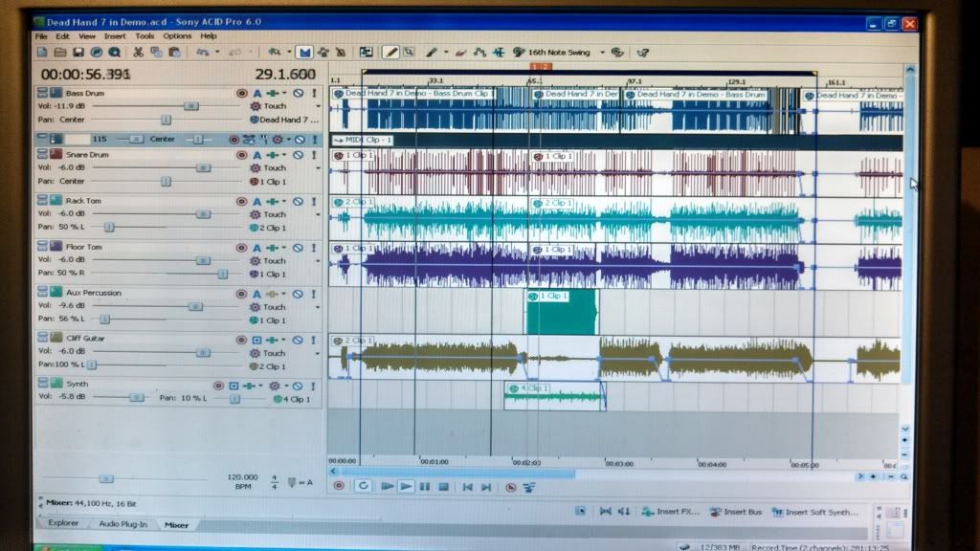Toggle the highlighted Enable Snapping button

coord(304,53)
